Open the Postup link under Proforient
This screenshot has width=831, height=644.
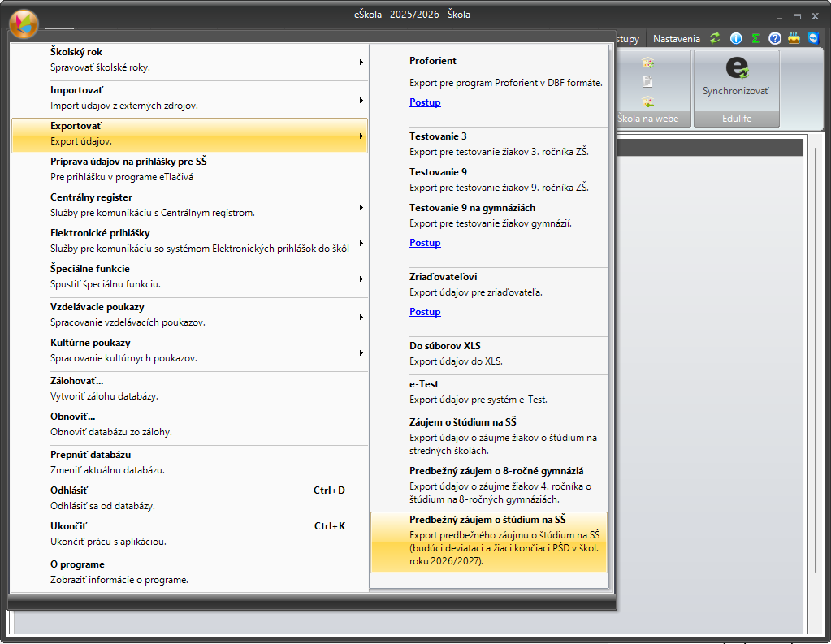click(425, 102)
